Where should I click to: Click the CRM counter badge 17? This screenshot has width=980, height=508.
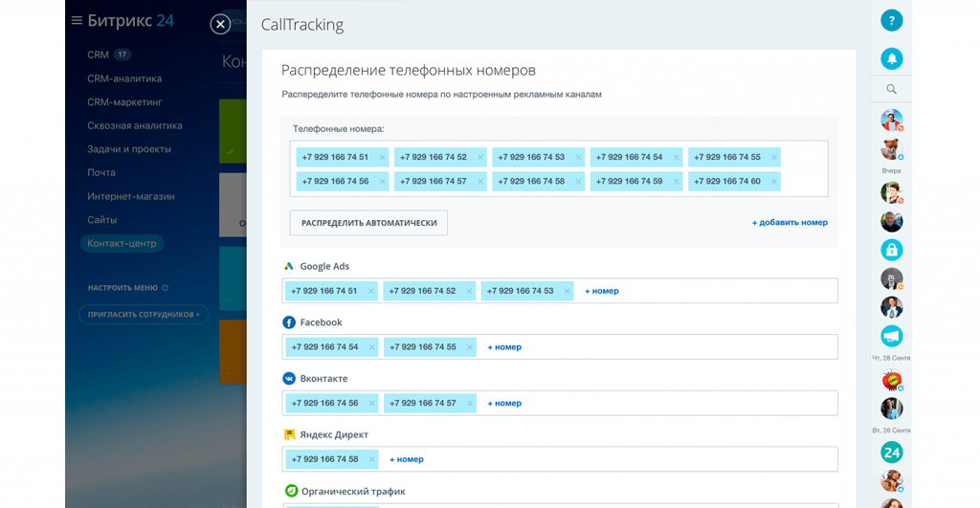coord(122,55)
